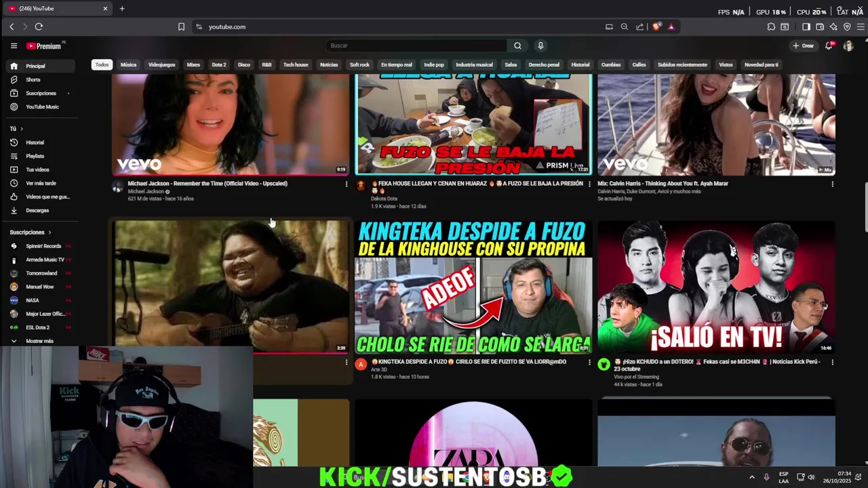
Task: Select the Videojuegos filter chip
Action: click(x=161, y=64)
